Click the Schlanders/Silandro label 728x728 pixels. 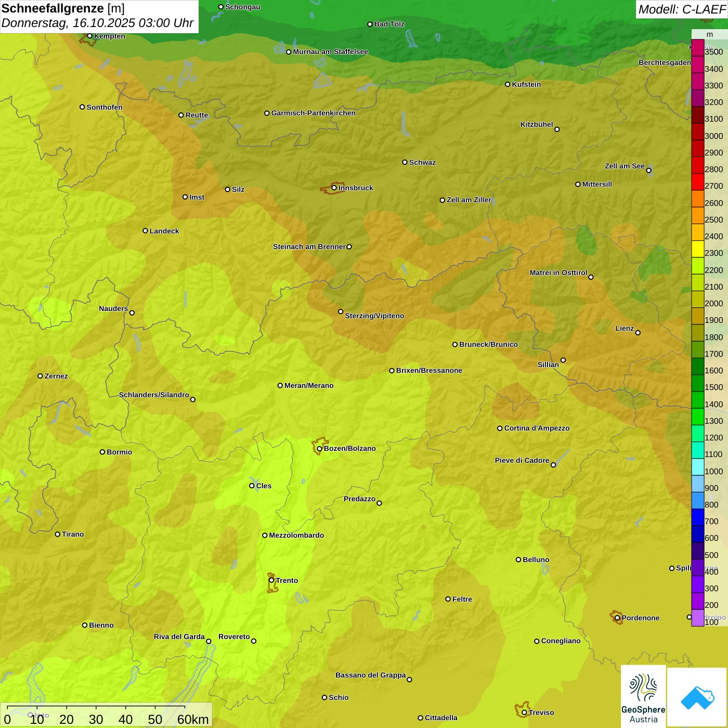154,395
